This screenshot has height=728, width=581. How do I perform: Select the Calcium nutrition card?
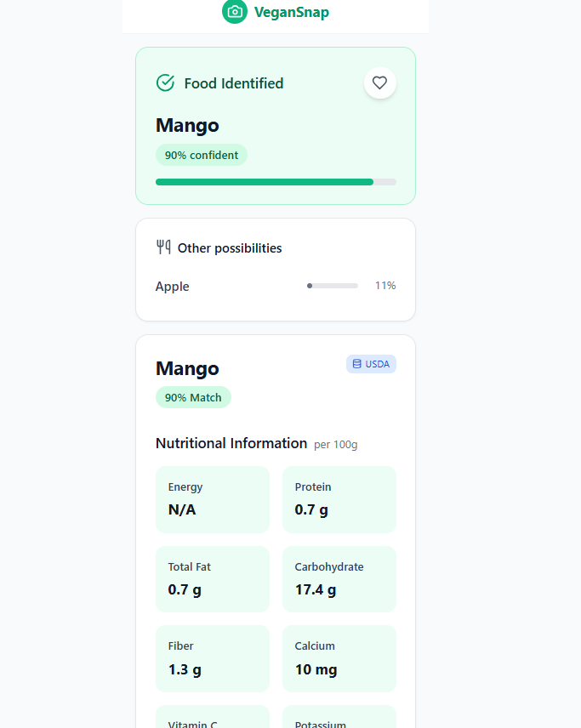339,658
